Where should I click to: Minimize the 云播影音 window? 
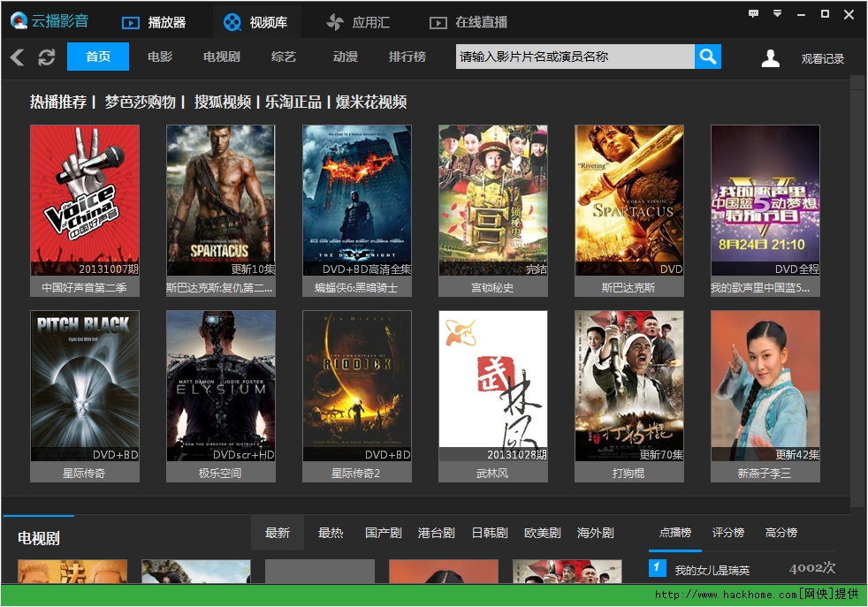coord(801,15)
